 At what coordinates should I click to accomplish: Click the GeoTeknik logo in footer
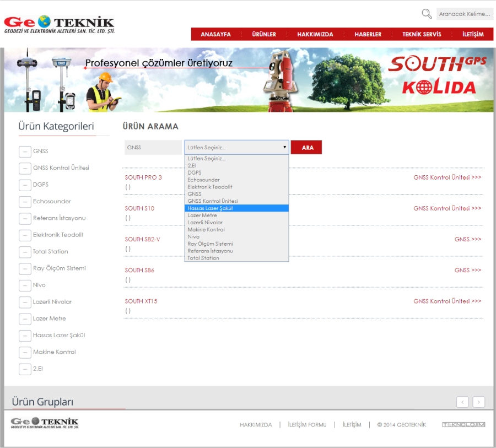[x=45, y=423]
